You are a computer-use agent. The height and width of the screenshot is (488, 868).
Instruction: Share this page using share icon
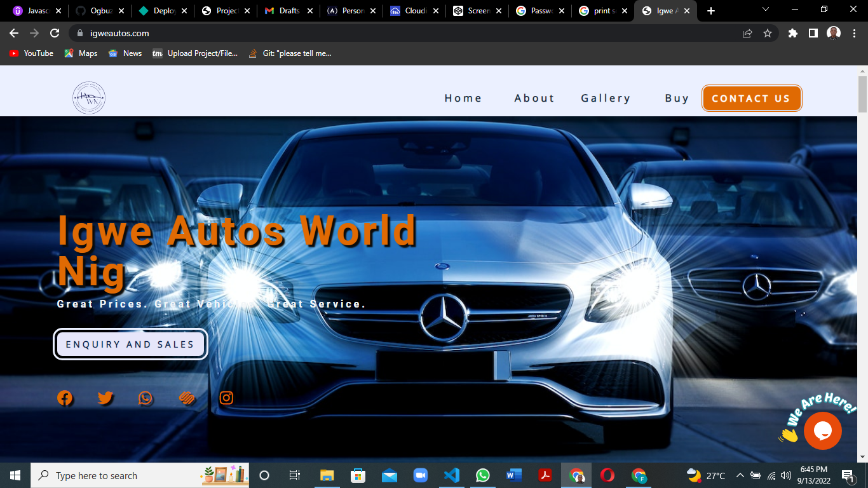[747, 33]
